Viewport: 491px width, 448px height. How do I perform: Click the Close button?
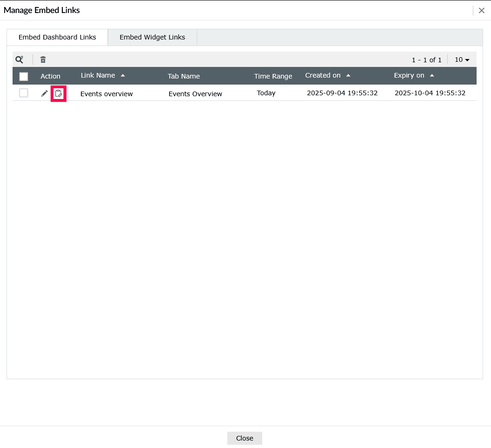(245, 438)
